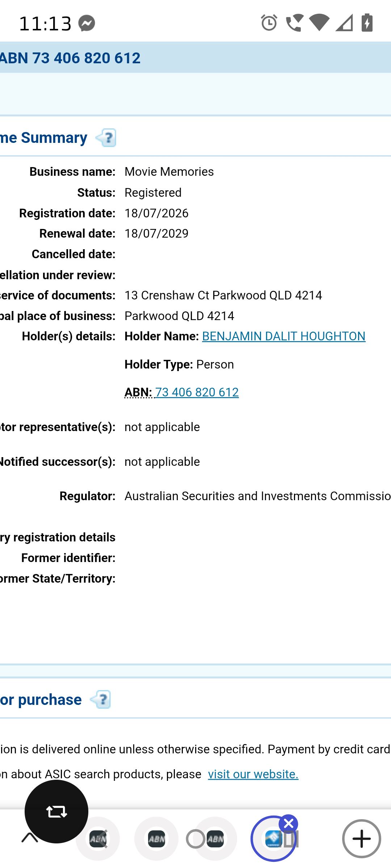The height and width of the screenshot is (868, 391).
Task: Open ABN 73 406 820 612 link
Action: pyautogui.click(x=197, y=392)
